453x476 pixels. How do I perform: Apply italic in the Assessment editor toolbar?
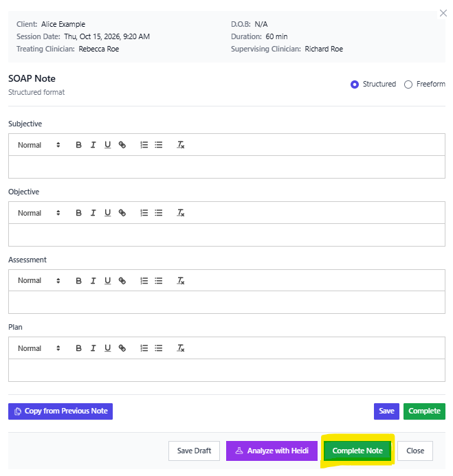click(93, 281)
